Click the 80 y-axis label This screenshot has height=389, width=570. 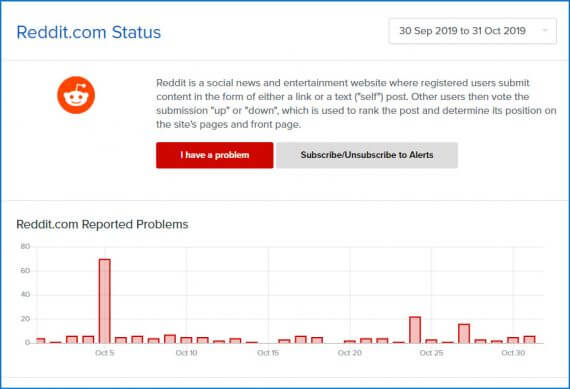point(25,246)
